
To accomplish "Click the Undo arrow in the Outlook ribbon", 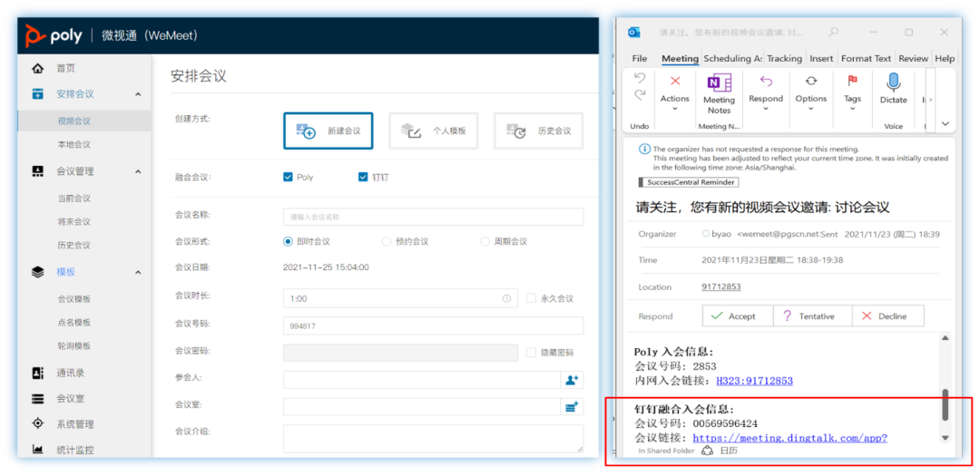I will [x=640, y=79].
